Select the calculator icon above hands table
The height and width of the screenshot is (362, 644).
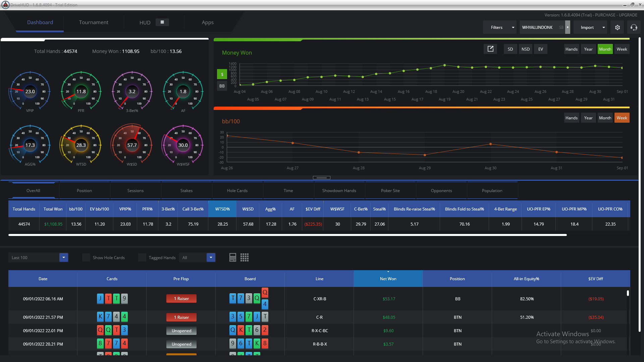(x=233, y=257)
